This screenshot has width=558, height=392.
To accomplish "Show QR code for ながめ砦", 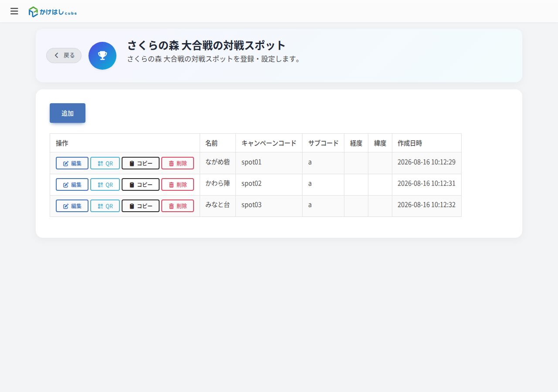I will point(105,163).
